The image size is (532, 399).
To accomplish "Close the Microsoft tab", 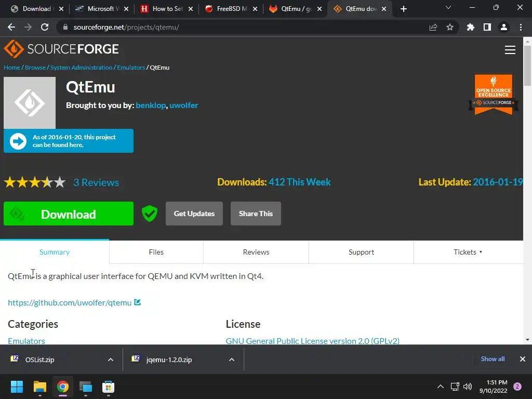I will pyautogui.click(x=126, y=9).
